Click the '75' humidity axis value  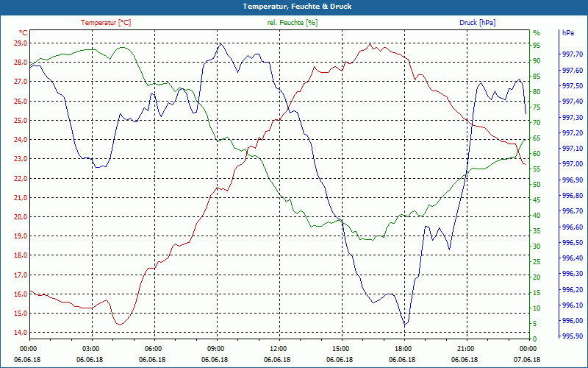click(x=537, y=107)
